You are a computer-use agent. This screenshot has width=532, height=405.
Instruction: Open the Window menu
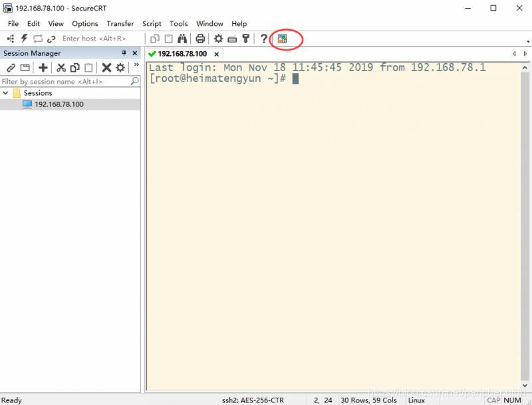point(209,24)
